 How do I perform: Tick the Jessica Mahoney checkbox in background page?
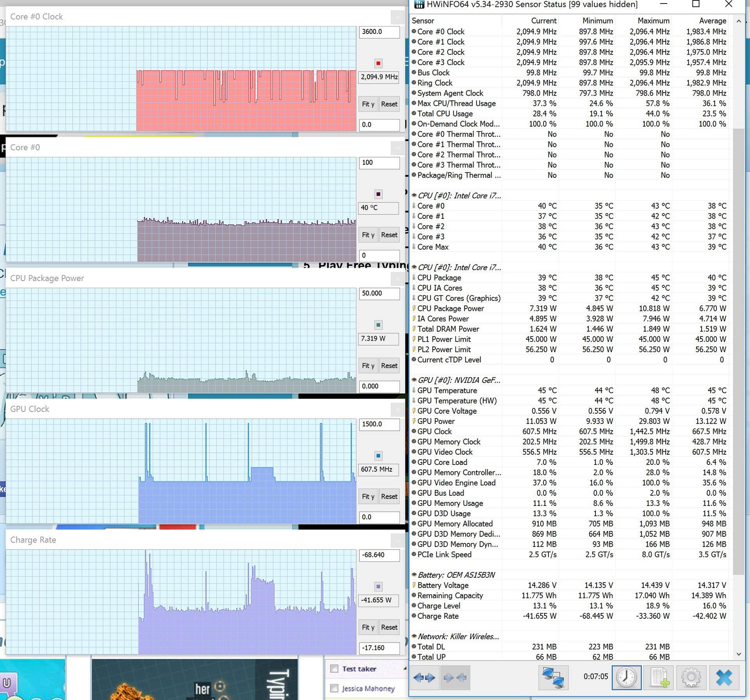click(x=334, y=688)
